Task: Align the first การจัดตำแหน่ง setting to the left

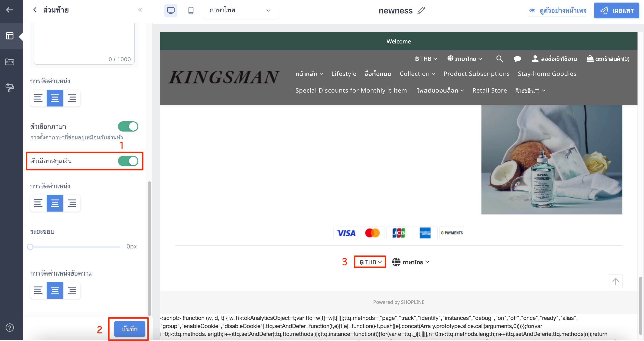Action: pyautogui.click(x=38, y=98)
